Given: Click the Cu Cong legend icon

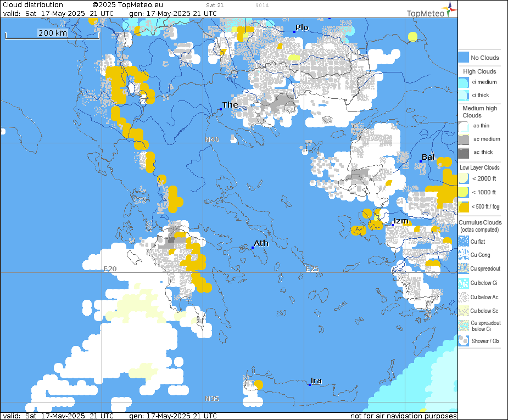Looking at the screenshot, I should [464, 255].
